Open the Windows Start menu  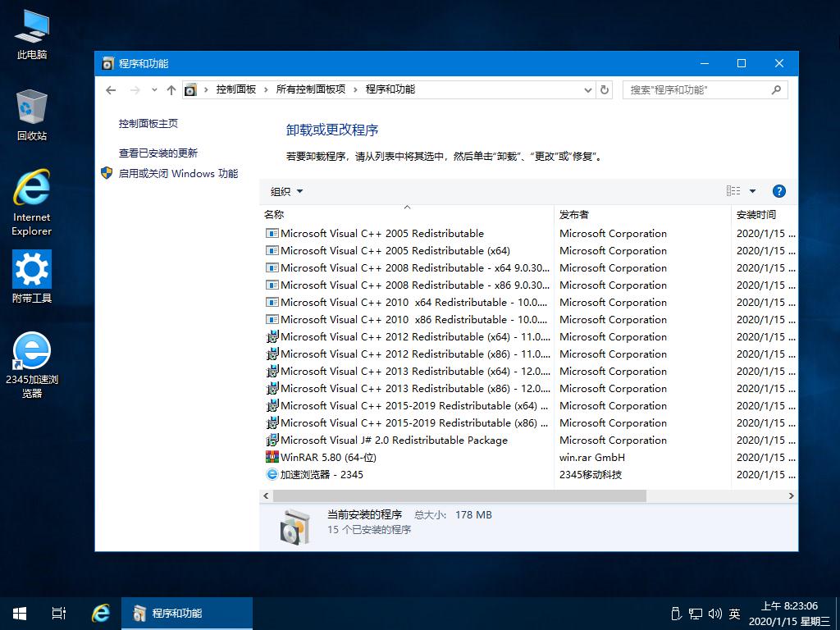[20, 614]
